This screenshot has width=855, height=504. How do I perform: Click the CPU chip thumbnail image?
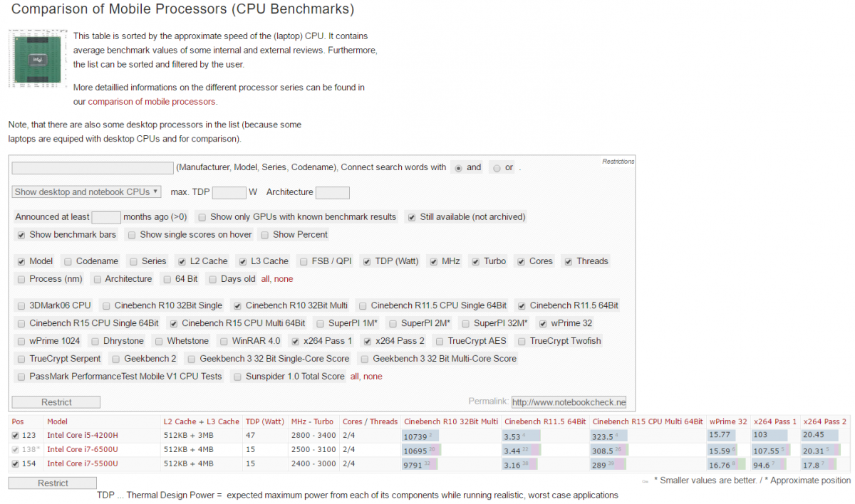pos(38,59)
